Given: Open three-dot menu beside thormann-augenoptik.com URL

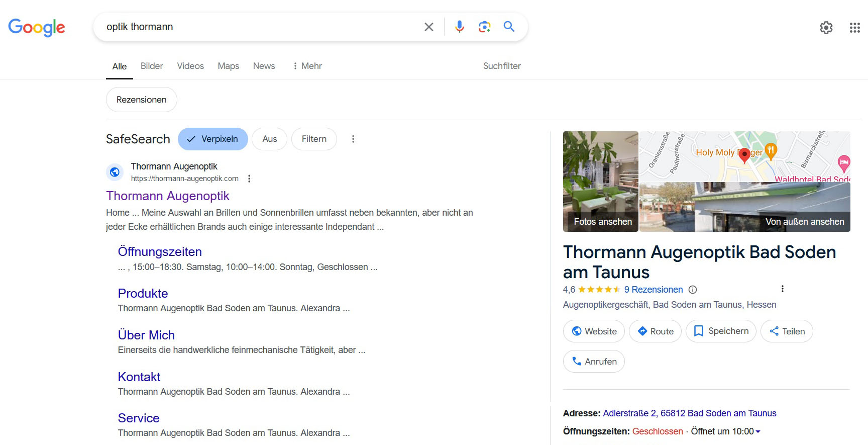Looking at the screenshot, I should [x=249, y=179].
